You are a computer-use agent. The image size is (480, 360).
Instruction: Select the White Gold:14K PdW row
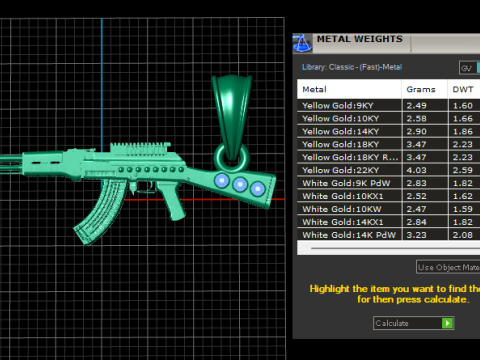[389, 235]
